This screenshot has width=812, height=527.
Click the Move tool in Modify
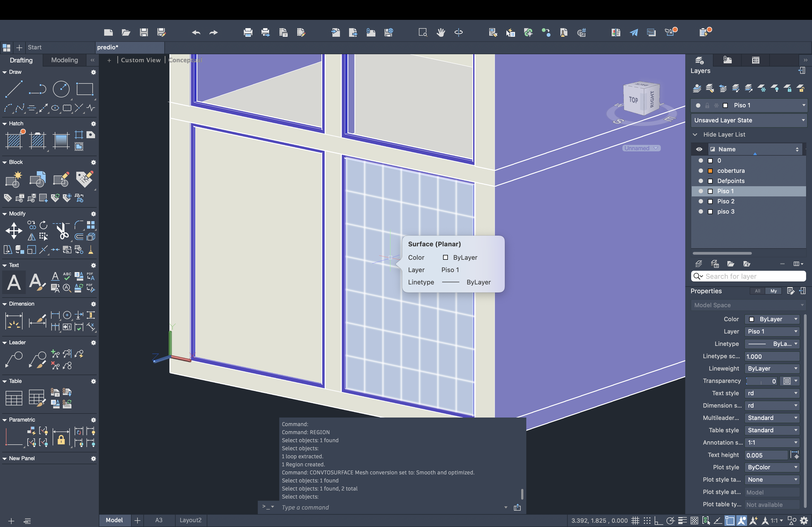[14, 231]
